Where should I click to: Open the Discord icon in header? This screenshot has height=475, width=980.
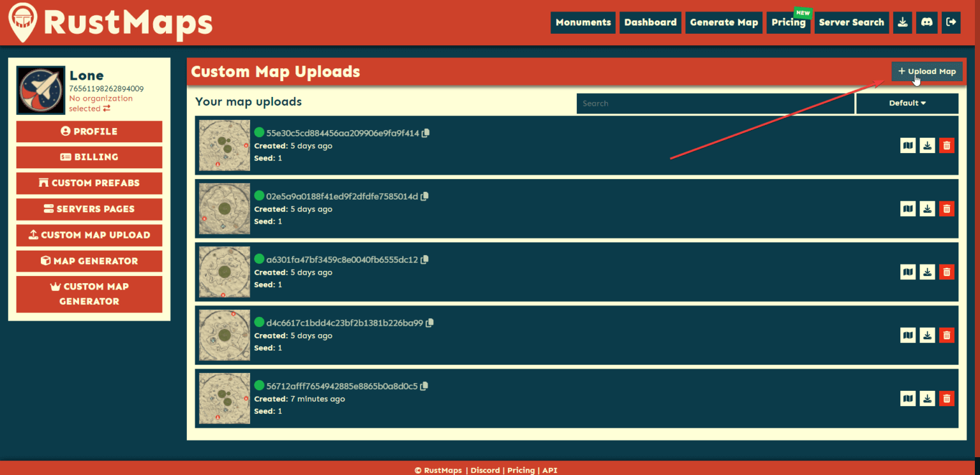tap(926, 22)
